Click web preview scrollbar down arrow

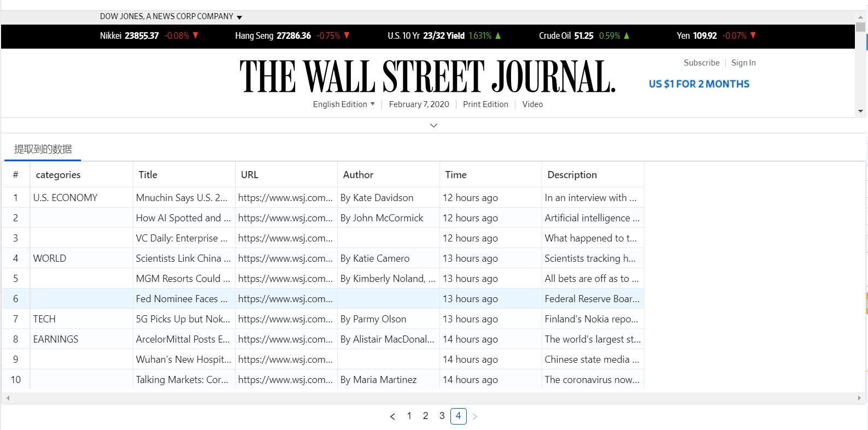[x=861, y=111]
